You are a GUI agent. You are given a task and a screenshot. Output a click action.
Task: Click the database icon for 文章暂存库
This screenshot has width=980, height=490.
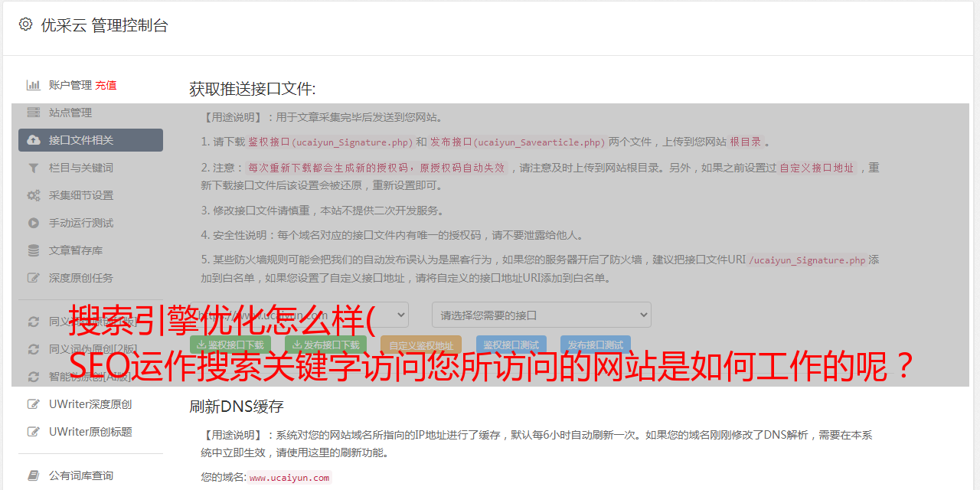click(x=34, y=250)
